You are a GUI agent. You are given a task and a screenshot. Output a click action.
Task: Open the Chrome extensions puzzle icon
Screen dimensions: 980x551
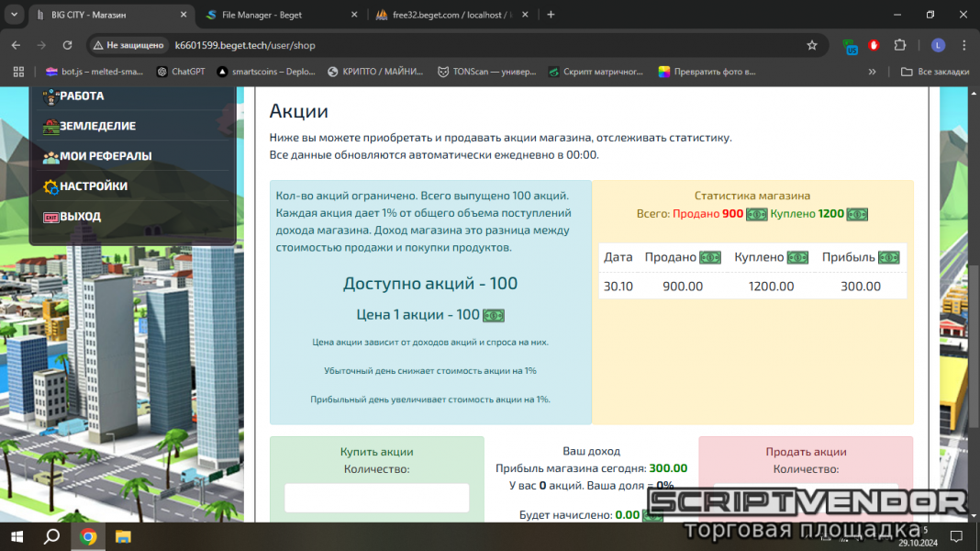(900, 44)
